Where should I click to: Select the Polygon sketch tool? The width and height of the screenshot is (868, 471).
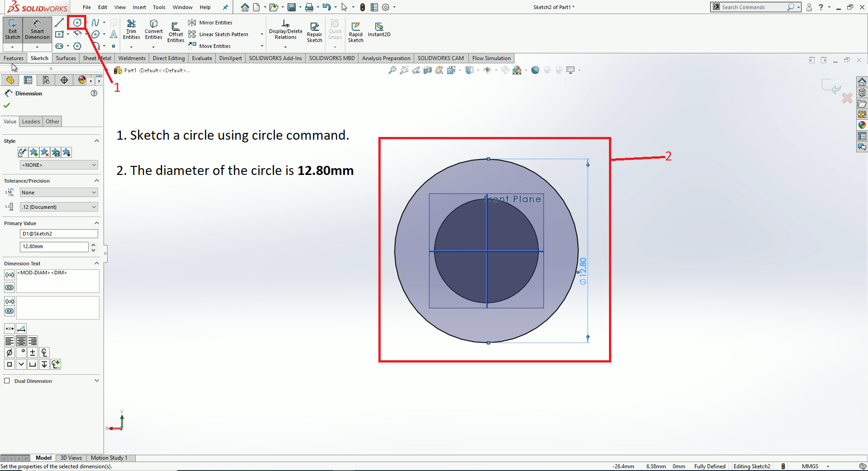[77, 46]
